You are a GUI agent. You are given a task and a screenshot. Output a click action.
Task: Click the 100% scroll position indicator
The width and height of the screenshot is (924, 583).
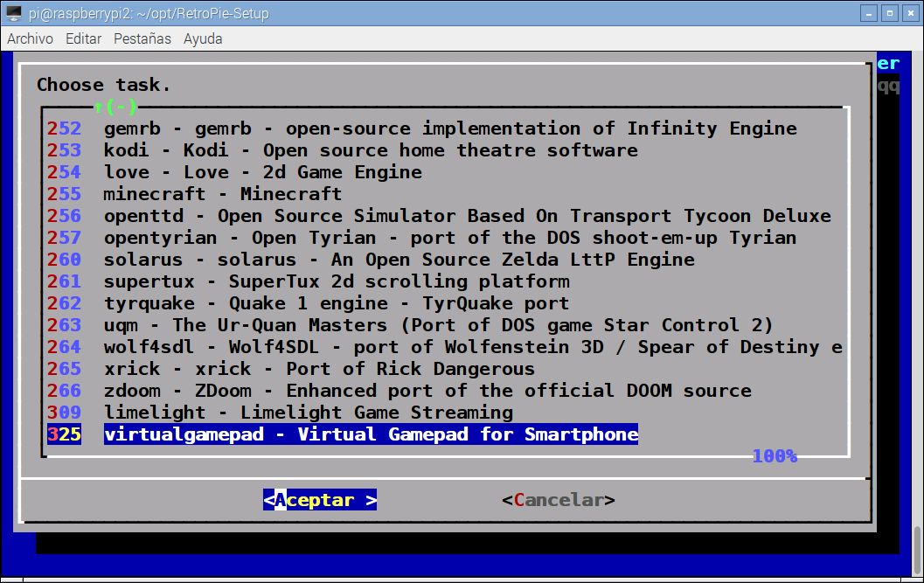click(x=775, y=455)
